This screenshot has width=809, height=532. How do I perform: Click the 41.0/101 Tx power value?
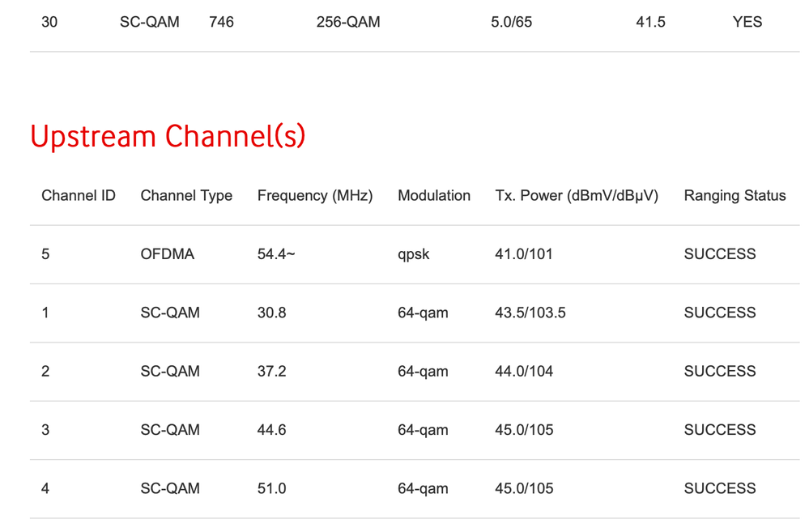coord(524,254)
